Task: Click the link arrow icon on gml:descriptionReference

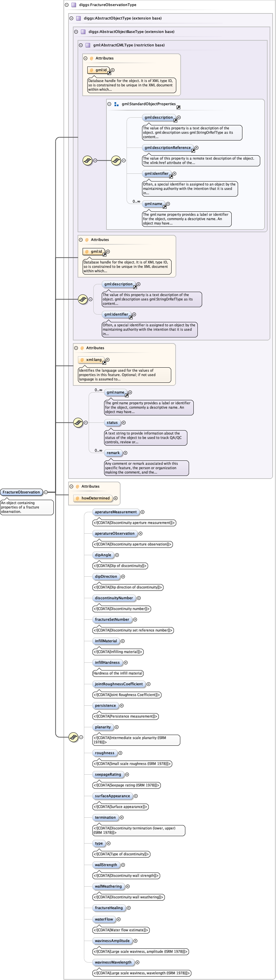Action: tap(193, 151)
